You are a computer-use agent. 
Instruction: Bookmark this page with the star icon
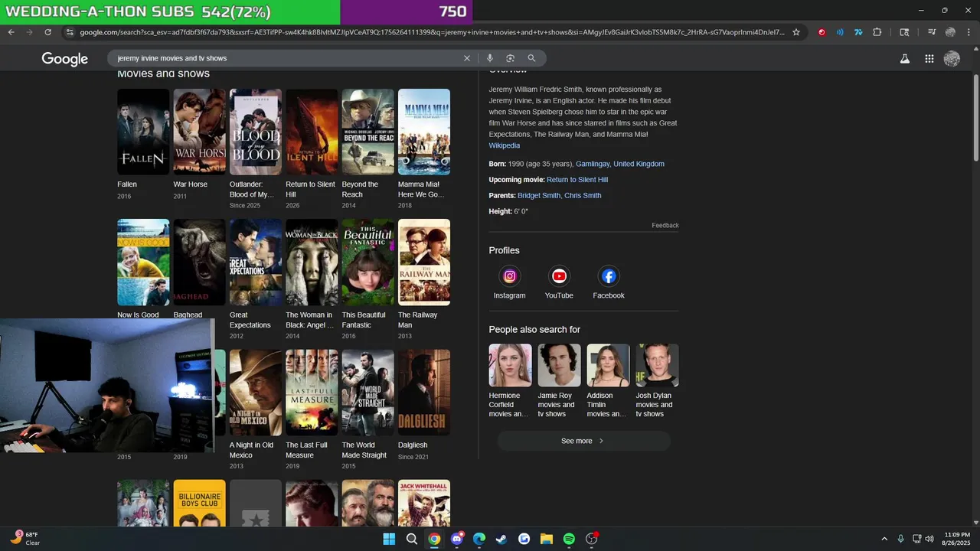coord(796,32)
